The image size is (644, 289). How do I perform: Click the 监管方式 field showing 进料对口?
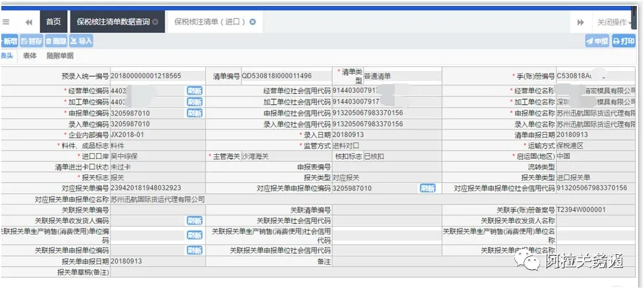click(x=388, y=145)
